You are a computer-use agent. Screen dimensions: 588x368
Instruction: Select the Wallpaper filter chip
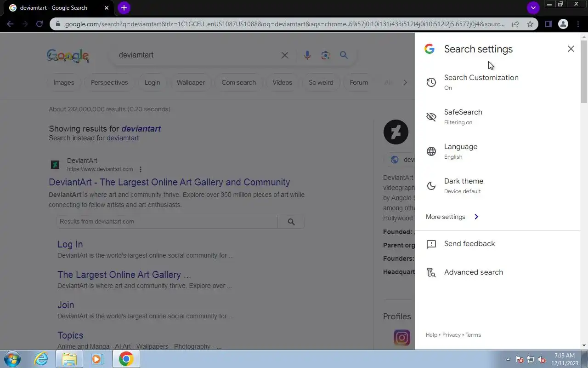tap(191, 82)
